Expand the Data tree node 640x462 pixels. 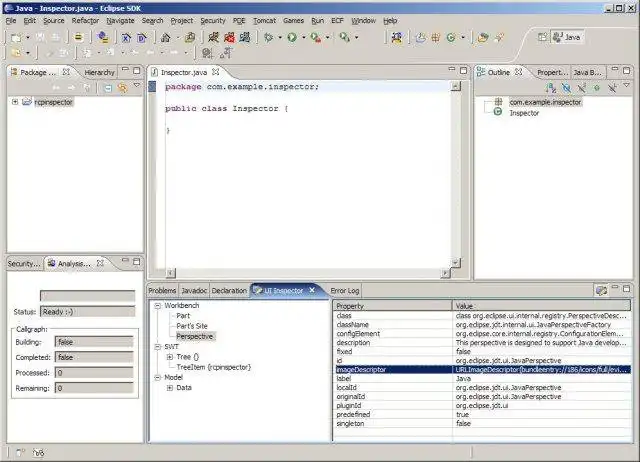pos(170,387)
